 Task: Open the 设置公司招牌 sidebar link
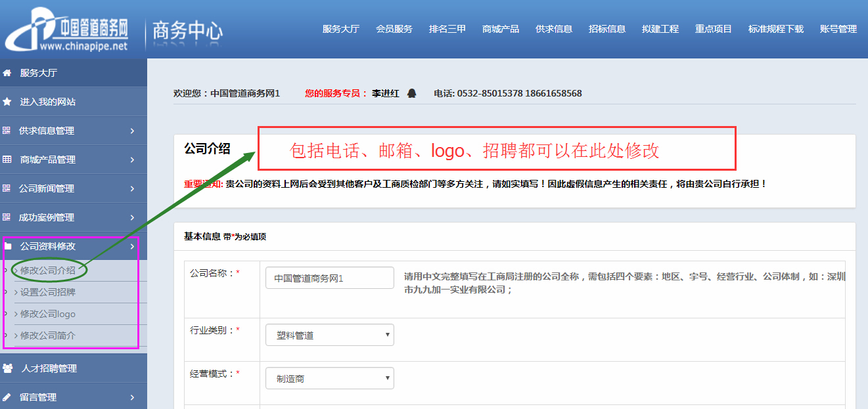48,292
